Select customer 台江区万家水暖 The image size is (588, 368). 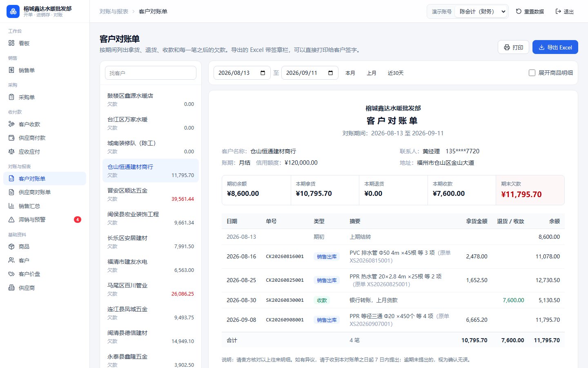tap(151, 123)
